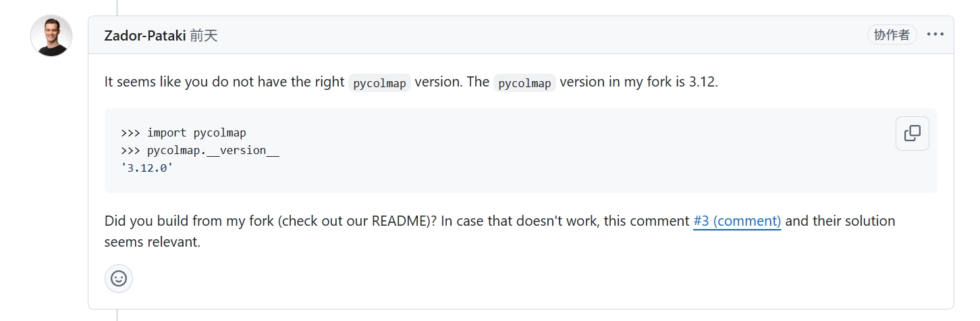The height and width of the screenshot is (321, 980).
Task: Click the 前天 comment timestamp
Action: click(204, 36)
